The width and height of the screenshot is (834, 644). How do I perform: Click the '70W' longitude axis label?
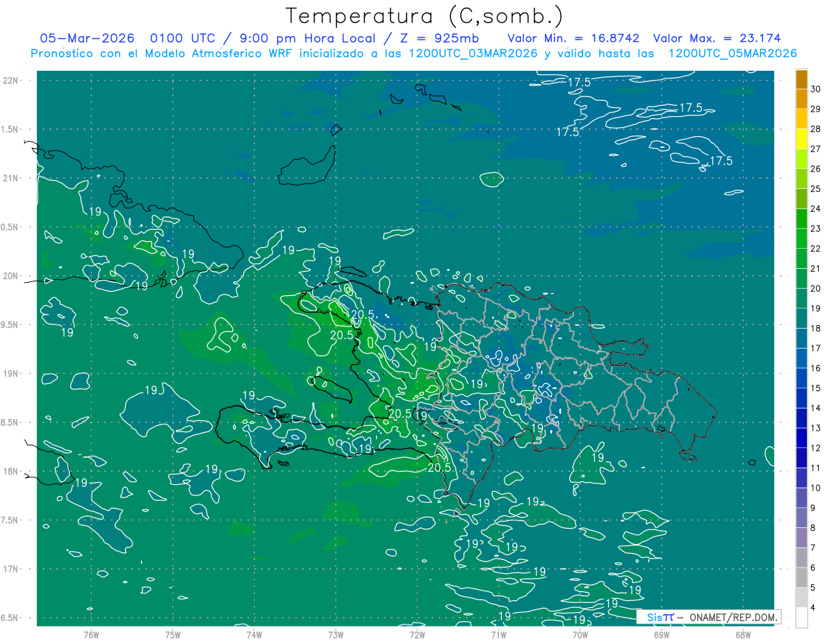[580, 634]
